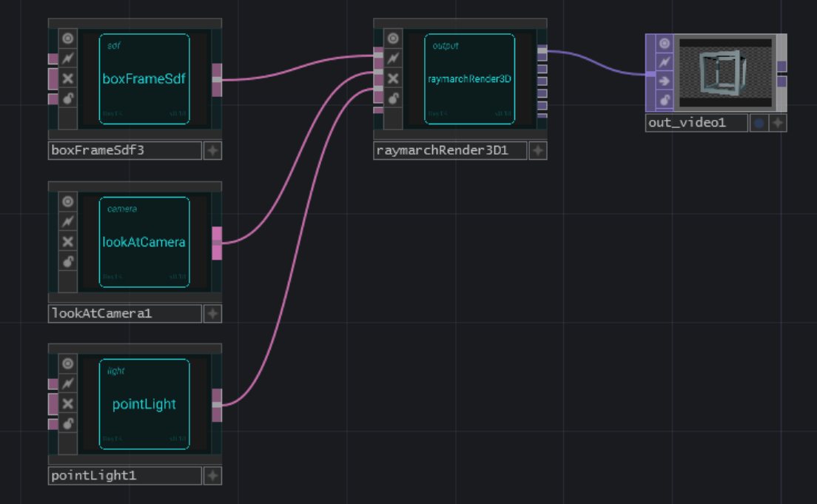Select the raymarchRender3D node panel
The width and height of the screenshot is (817, 504).
coord(469,79)
